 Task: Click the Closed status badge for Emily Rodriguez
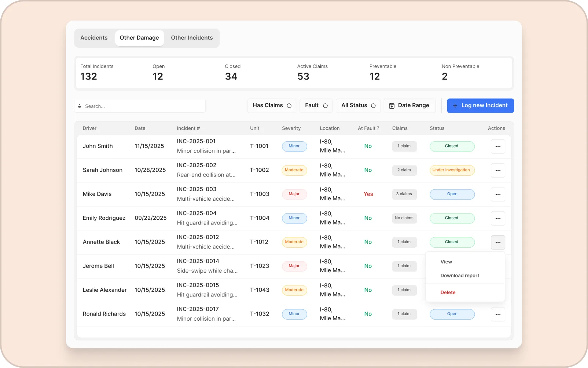tap(452, 218)
